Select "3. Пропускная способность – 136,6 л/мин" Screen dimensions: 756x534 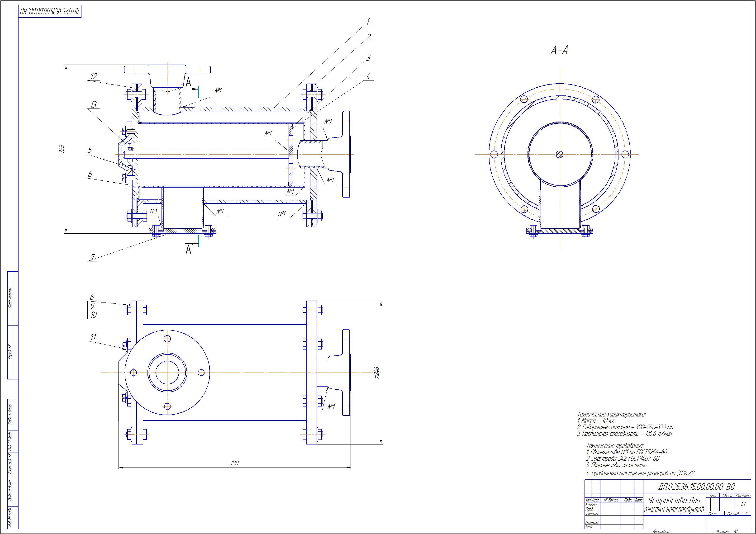point(625,434)
